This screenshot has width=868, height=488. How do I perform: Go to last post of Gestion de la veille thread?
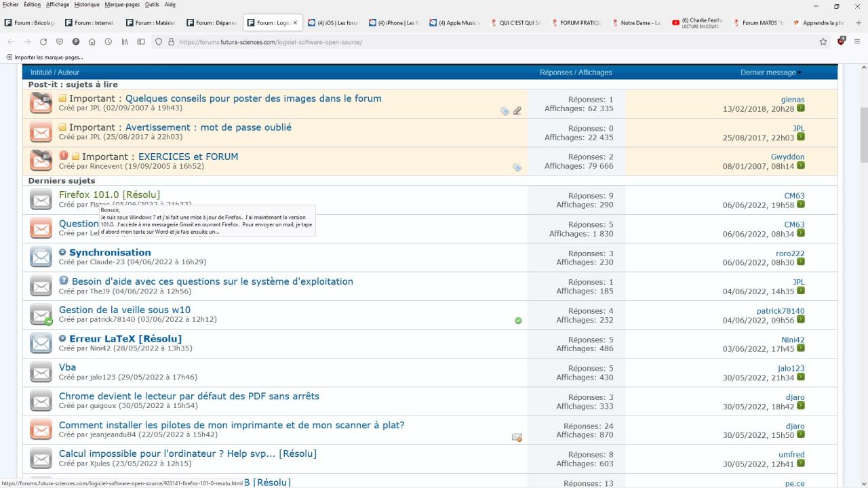[x=801, y=320]
